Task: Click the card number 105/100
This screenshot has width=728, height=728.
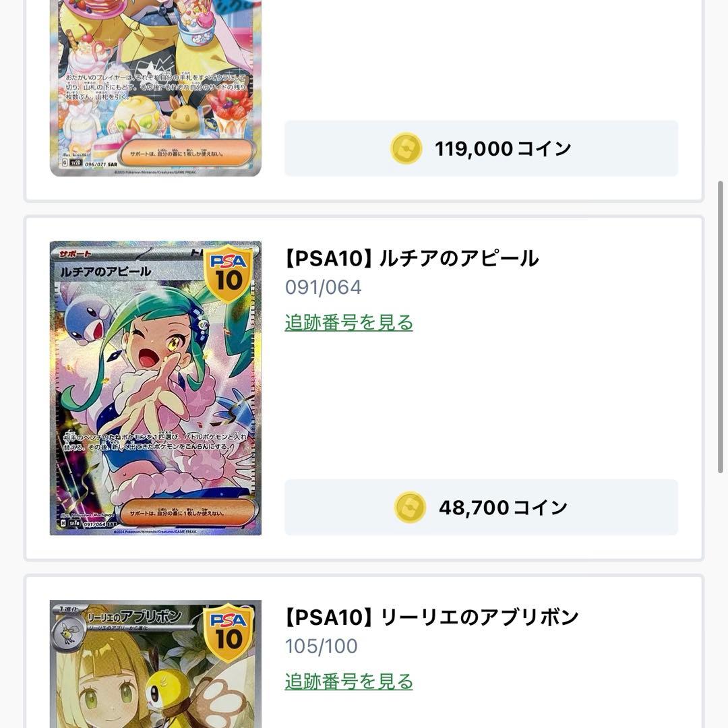Action: (322, 645)
